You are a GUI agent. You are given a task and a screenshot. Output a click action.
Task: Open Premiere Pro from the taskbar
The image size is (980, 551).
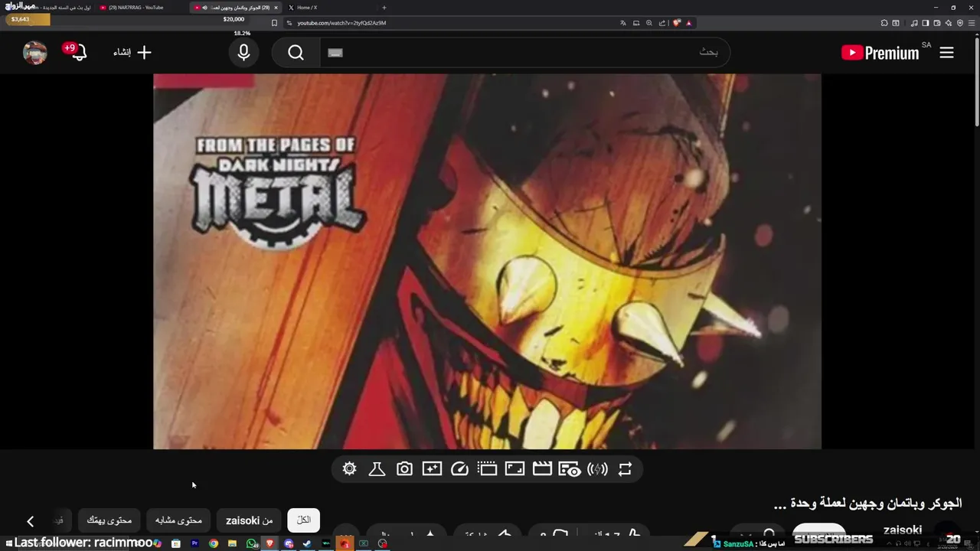194,543
